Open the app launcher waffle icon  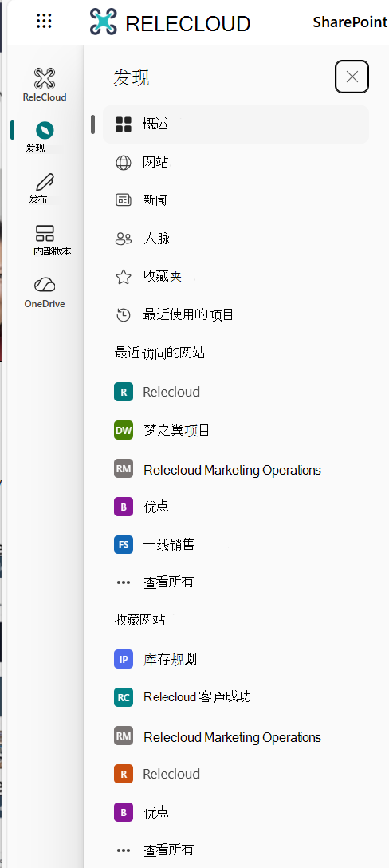45,21
